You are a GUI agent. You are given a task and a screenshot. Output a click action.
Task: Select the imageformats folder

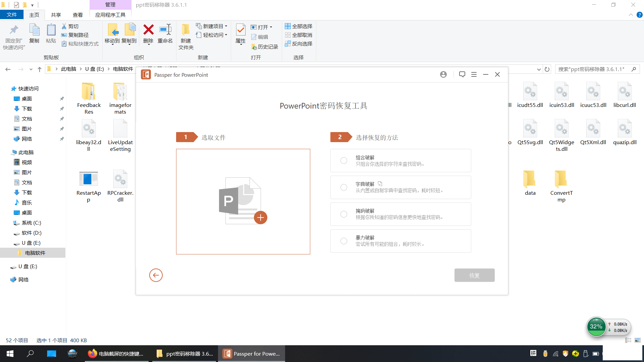pyautogui.click(x=120, y=98)
